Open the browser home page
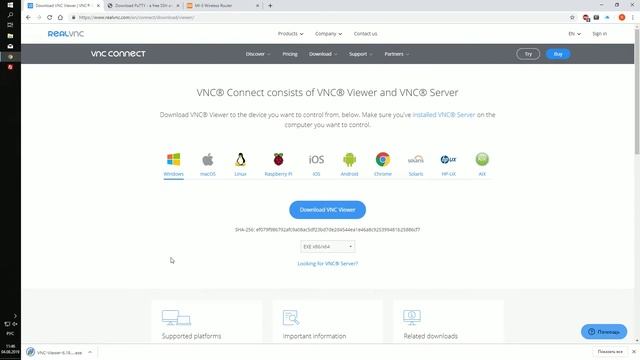Screen dimensions: 640x360 [x=60, y=18]
